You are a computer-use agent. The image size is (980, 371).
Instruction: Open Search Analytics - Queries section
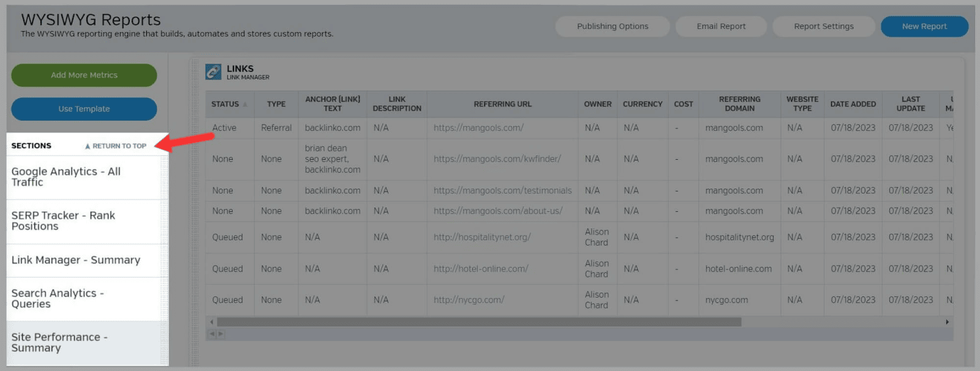[58, 299]
